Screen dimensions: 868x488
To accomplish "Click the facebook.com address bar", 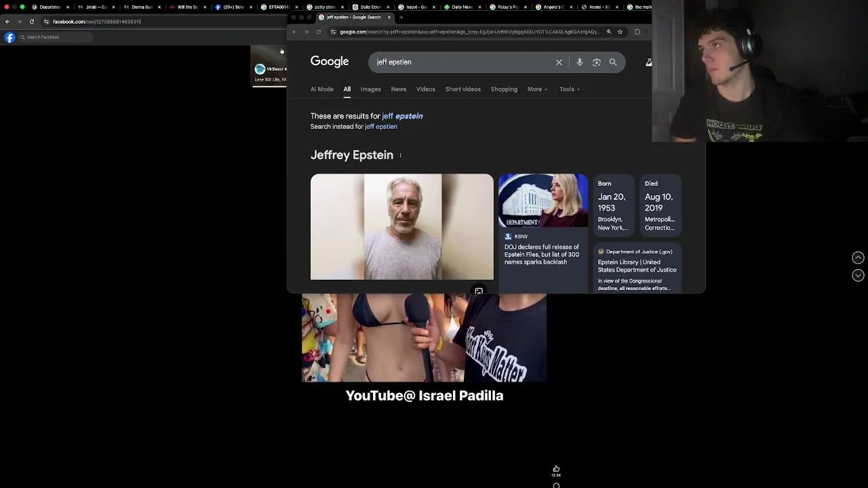I will tap(163, 22).
